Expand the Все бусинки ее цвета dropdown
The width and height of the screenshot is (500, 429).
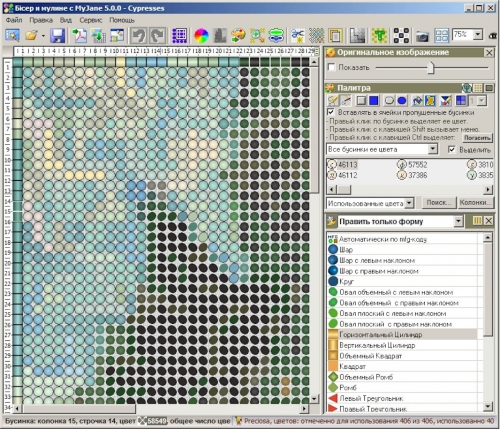coord(433,149)
